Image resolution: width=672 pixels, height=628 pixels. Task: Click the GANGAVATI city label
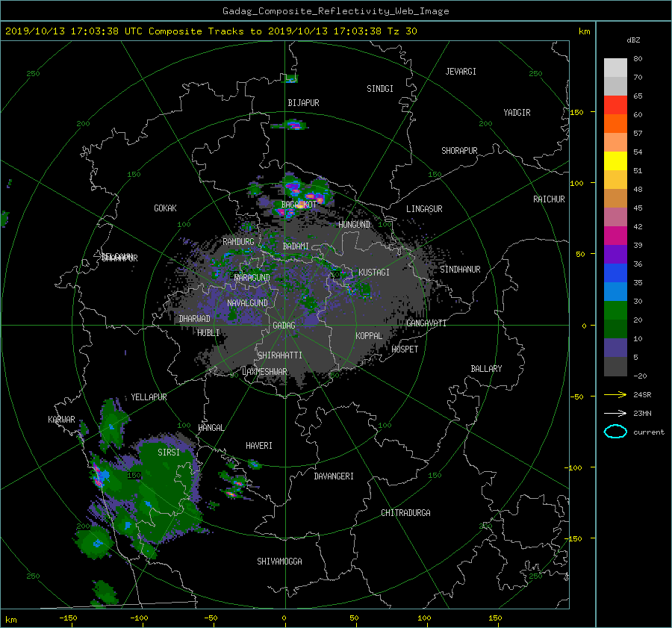point(426,323)
